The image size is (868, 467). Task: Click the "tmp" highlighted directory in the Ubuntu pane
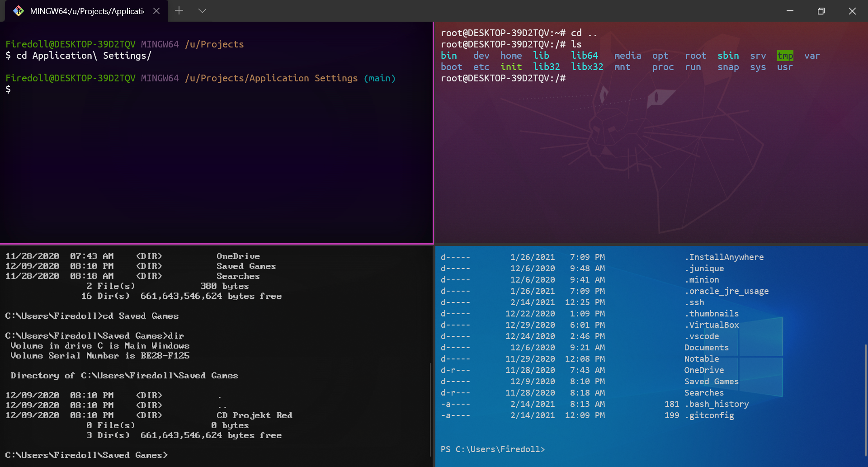point(785,56)
